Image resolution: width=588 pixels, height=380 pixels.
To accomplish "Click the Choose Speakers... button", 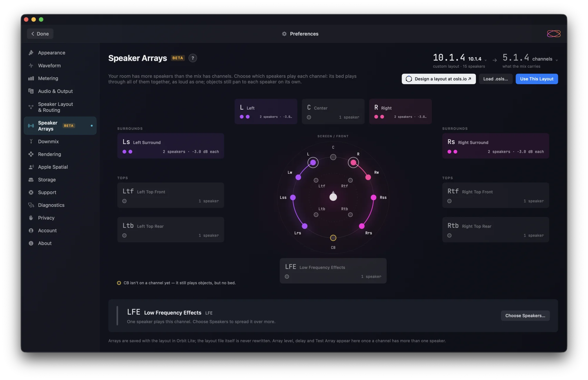I will pos(525,316).
